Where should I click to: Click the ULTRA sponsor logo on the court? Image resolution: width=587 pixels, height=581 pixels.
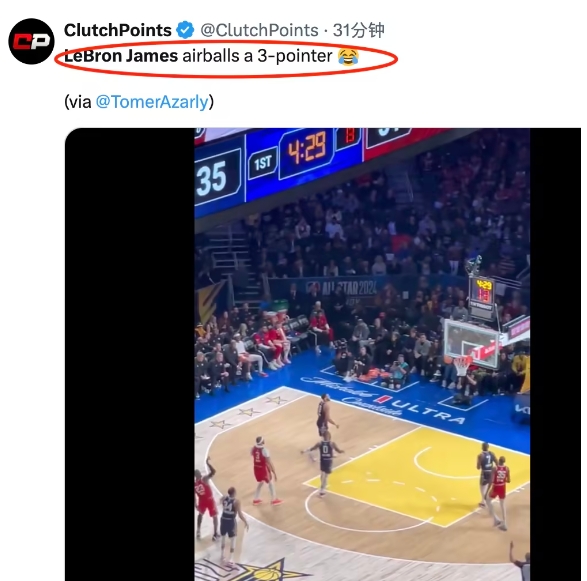429,412
